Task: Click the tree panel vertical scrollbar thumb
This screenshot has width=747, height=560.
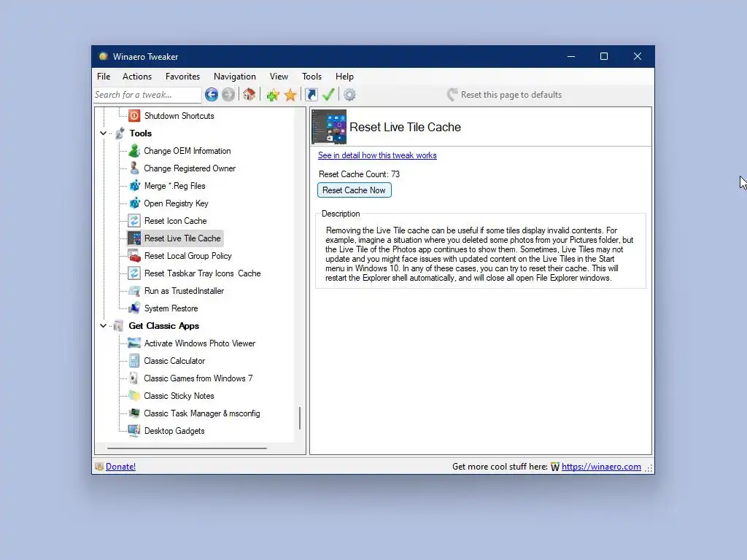Action: [300, 418]
